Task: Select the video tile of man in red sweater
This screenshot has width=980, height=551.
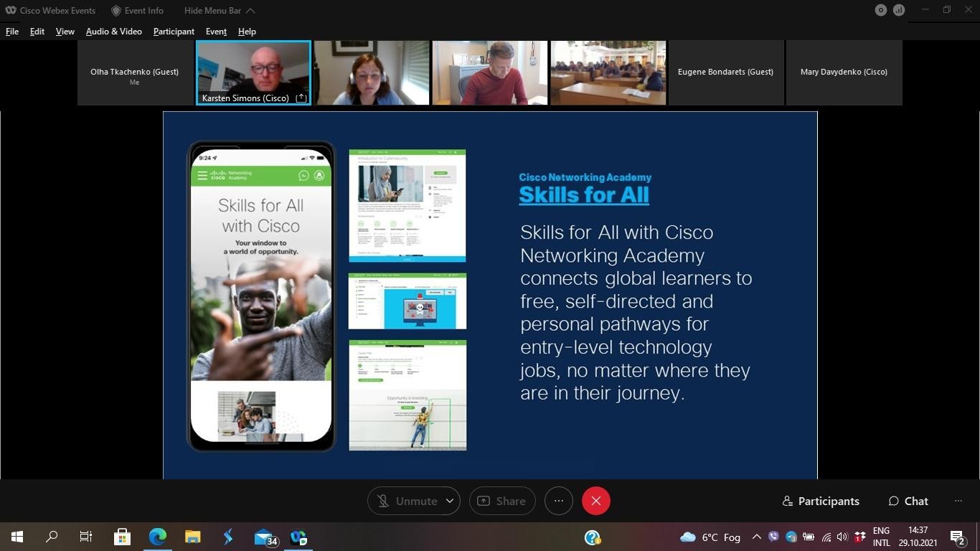Action: coord(490,72)
